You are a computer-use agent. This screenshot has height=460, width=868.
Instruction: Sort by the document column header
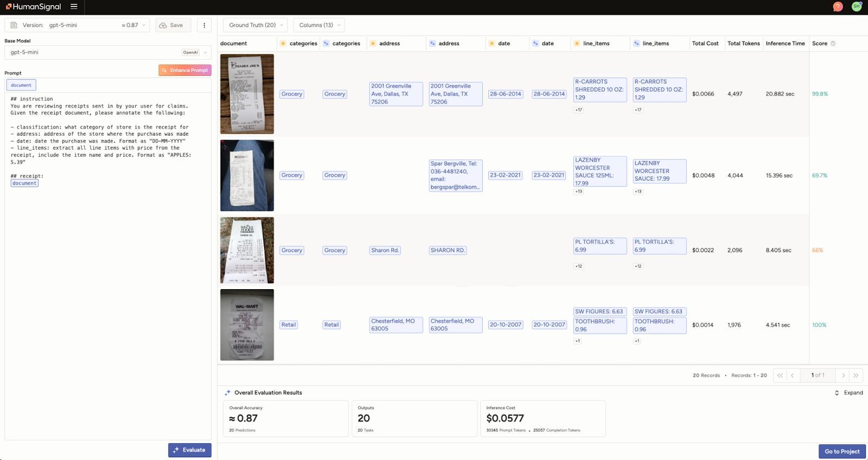(233, 43)
